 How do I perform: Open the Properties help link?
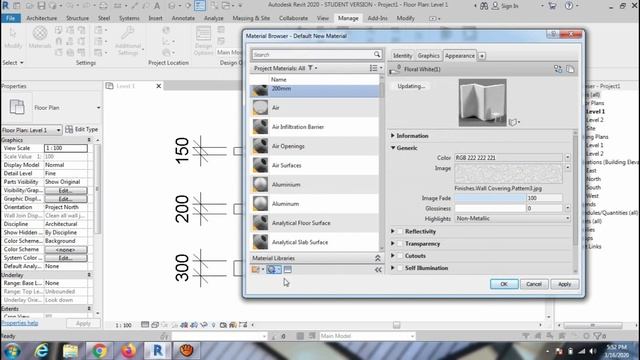tap(20, 323)
